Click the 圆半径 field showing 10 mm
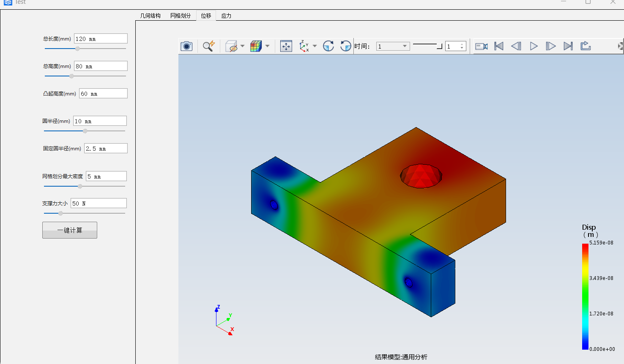 [x=100, y=121]
